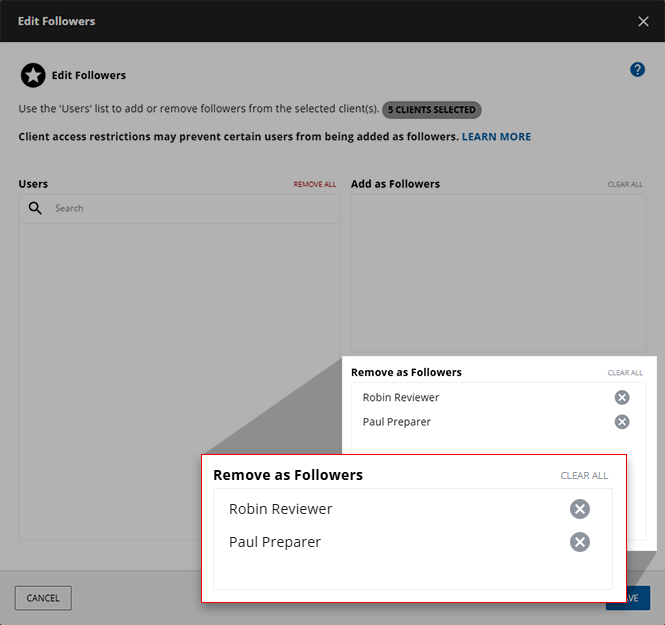The height and width of the screenshot is (625, 665).
Task: Click the magnifier icon in Users search
Action: click(35, 208)
